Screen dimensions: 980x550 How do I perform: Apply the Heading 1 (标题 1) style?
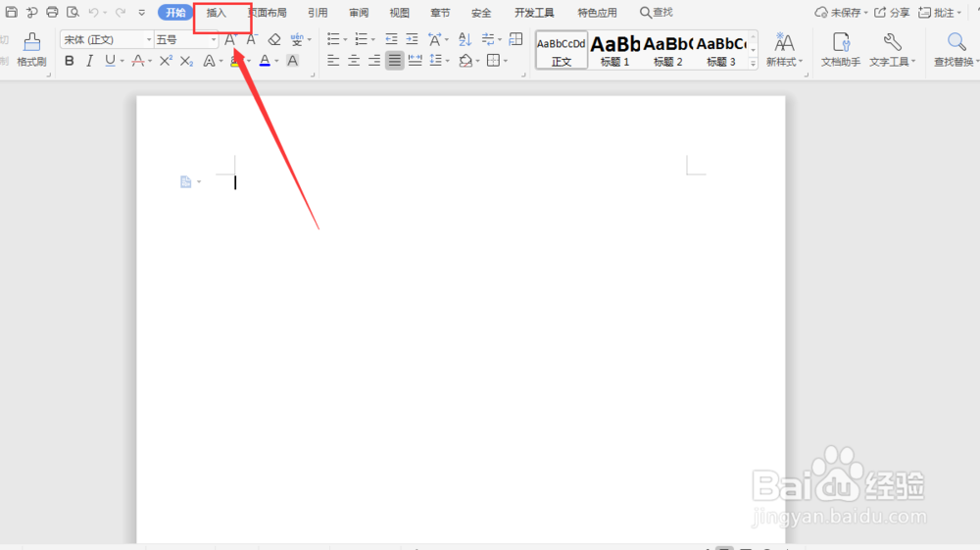(615, 50)
